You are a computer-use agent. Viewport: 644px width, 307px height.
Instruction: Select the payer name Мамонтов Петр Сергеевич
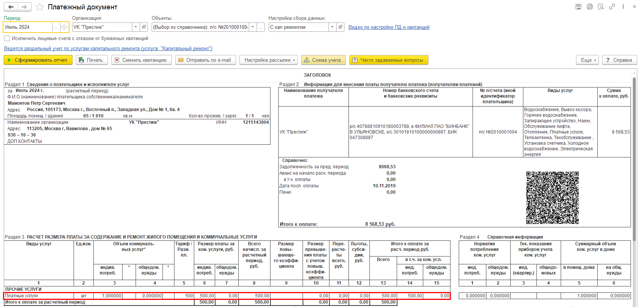click(37, 103)
